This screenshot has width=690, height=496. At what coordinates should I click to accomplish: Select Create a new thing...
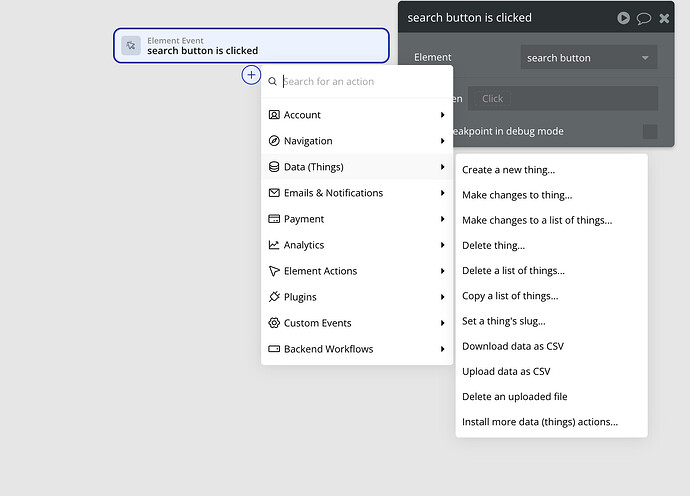click(x=508, y=170)
